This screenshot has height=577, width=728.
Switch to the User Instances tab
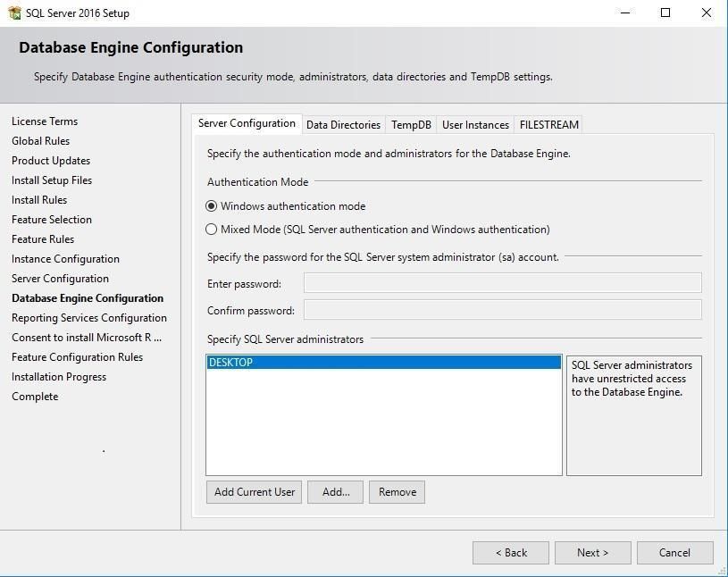pos(474,124)
